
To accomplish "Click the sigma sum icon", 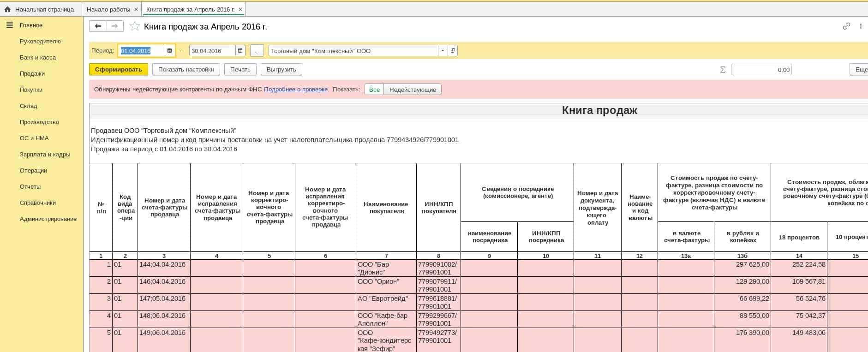I will pyautogui.click(x=723, y=70).
